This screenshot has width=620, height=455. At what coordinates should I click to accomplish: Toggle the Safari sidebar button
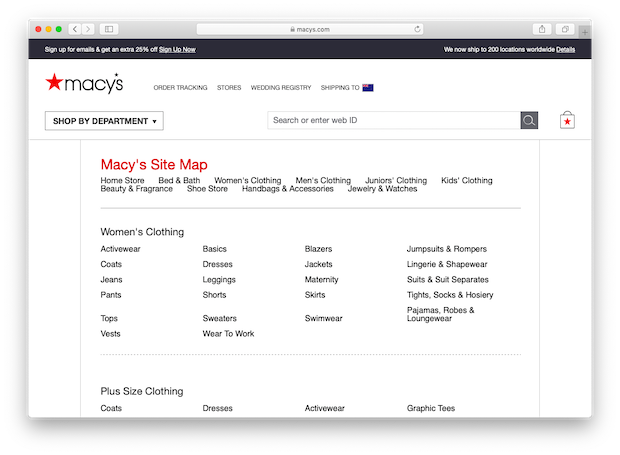point(109,29)
